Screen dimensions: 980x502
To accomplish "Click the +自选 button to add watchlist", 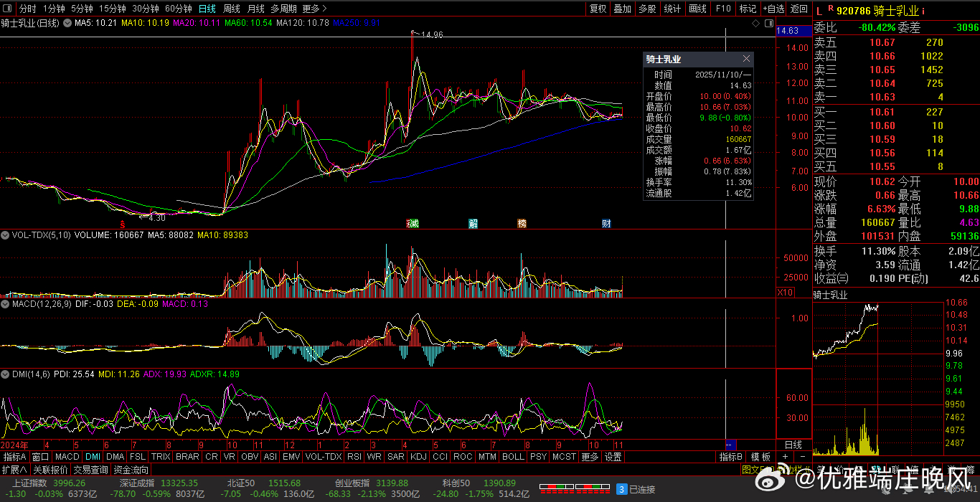I will tap(773, 9).
